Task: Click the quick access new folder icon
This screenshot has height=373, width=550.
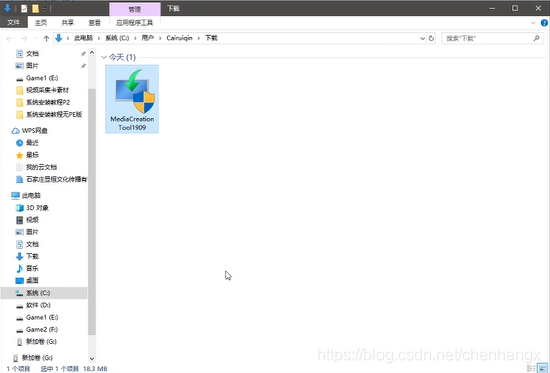Action: point(35,8)
